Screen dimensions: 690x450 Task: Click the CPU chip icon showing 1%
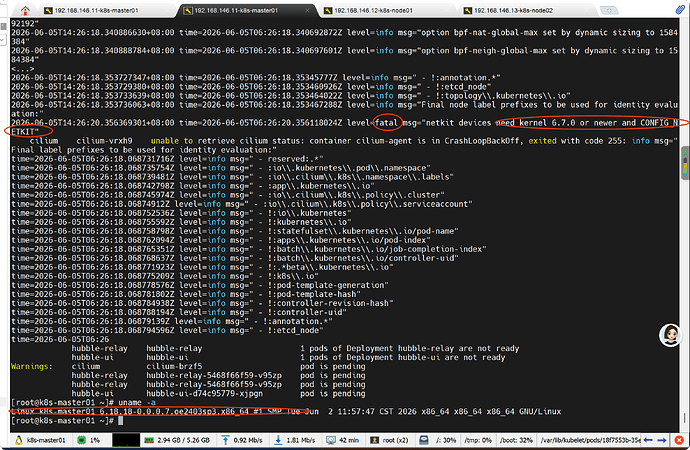[x=81, y=440]
